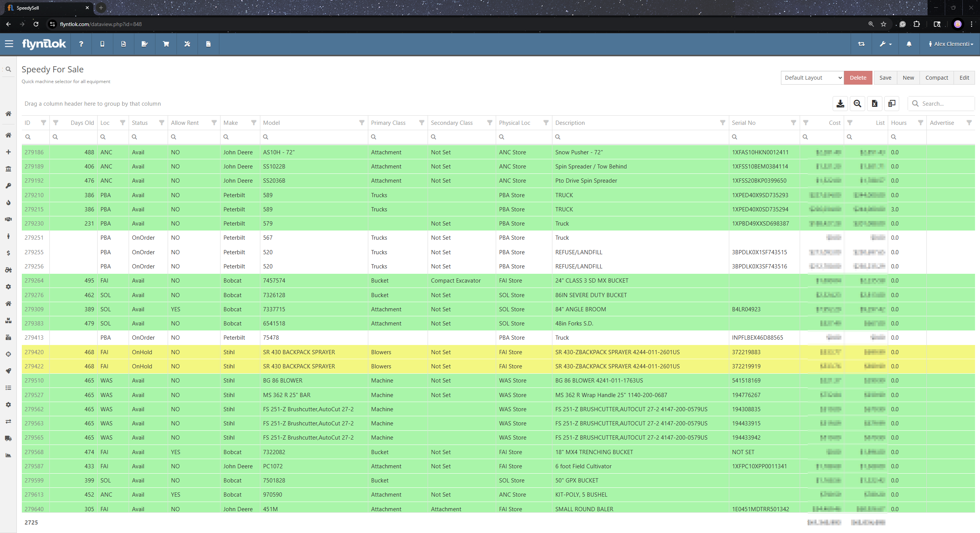Expand the wrench settings dropdown in the header

[885, 44]
